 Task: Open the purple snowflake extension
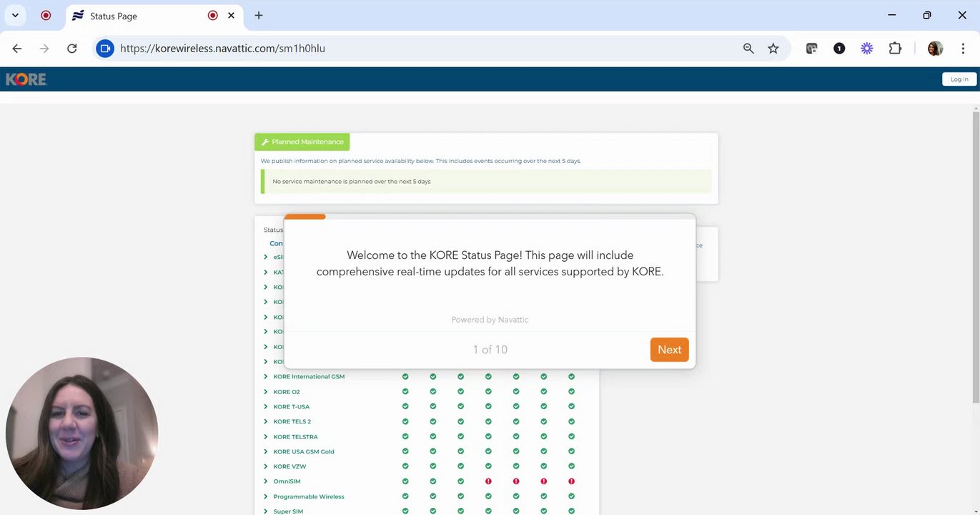[x=867, y=49]
